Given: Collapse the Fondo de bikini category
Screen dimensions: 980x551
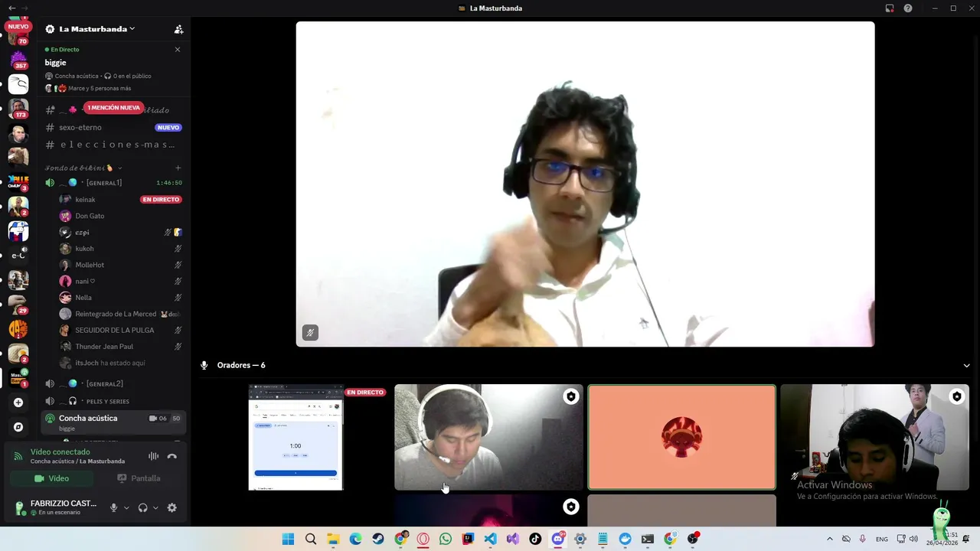Looking at the screenshot, I should click(83, 168).
